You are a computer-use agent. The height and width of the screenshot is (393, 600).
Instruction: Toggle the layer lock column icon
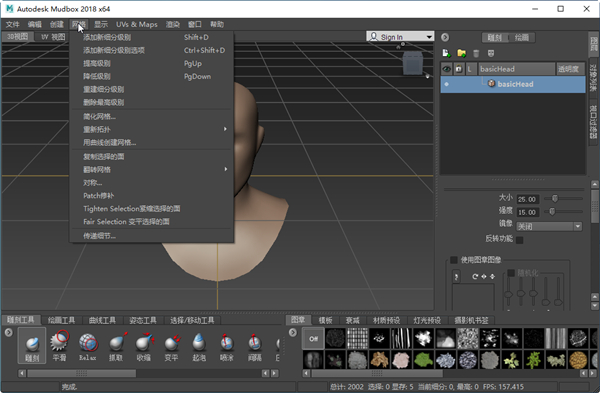(458, 69)
